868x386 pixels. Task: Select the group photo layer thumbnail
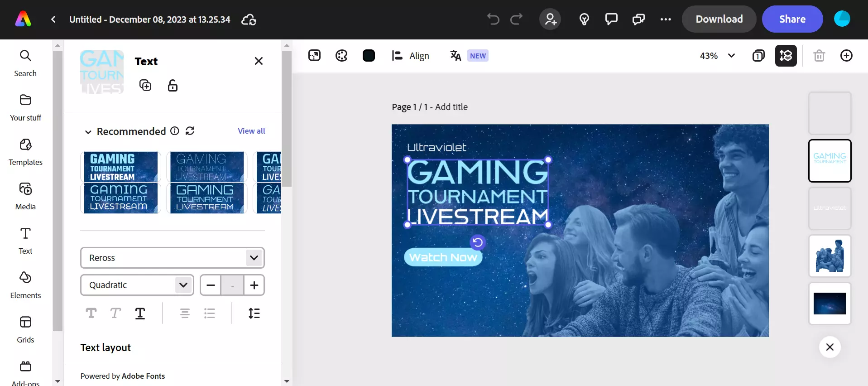click(x=830, y=256)
